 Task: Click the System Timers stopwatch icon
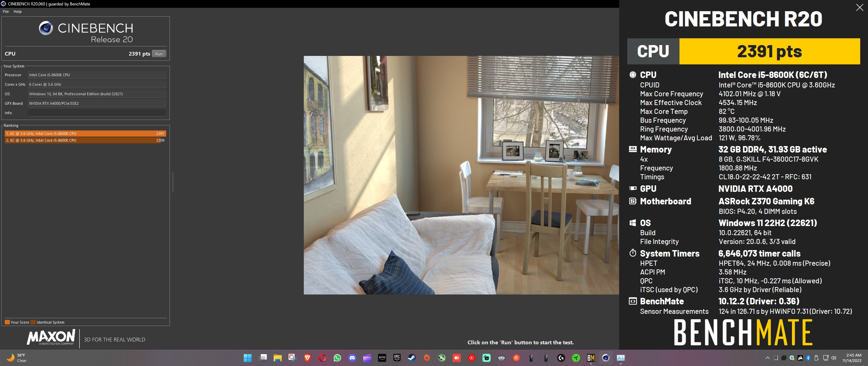[x=633, y=253]
